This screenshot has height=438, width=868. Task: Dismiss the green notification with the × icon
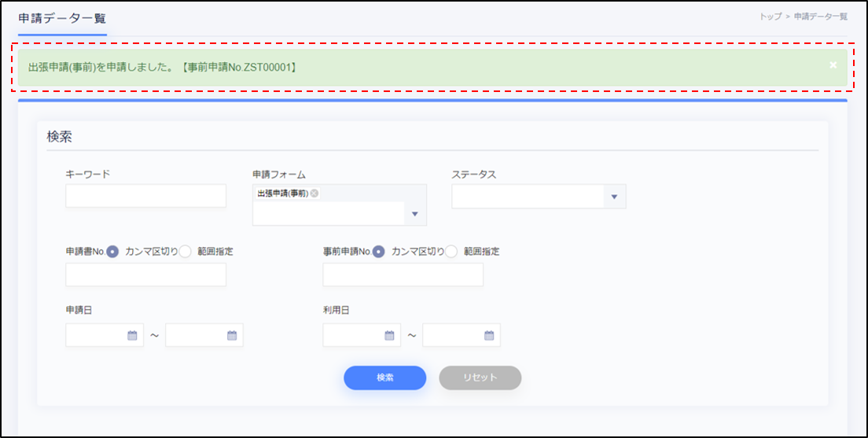pos(833,65)
